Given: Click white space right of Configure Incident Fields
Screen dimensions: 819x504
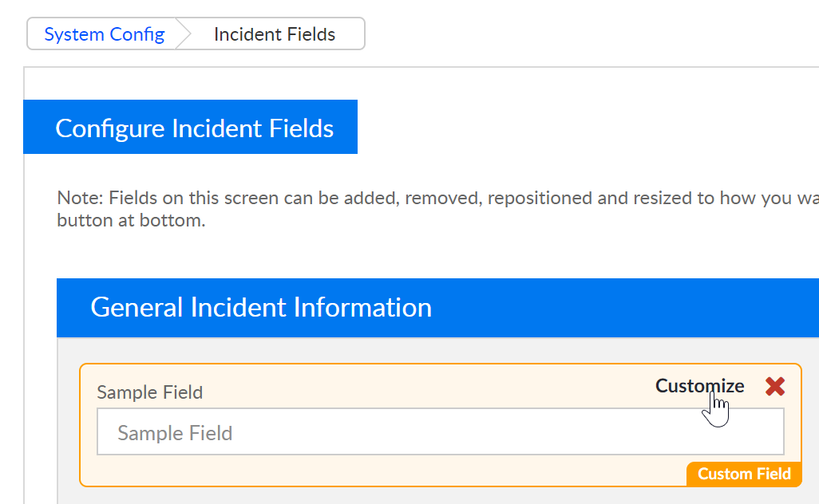Looking at the screenshot, I should [559, 128].
